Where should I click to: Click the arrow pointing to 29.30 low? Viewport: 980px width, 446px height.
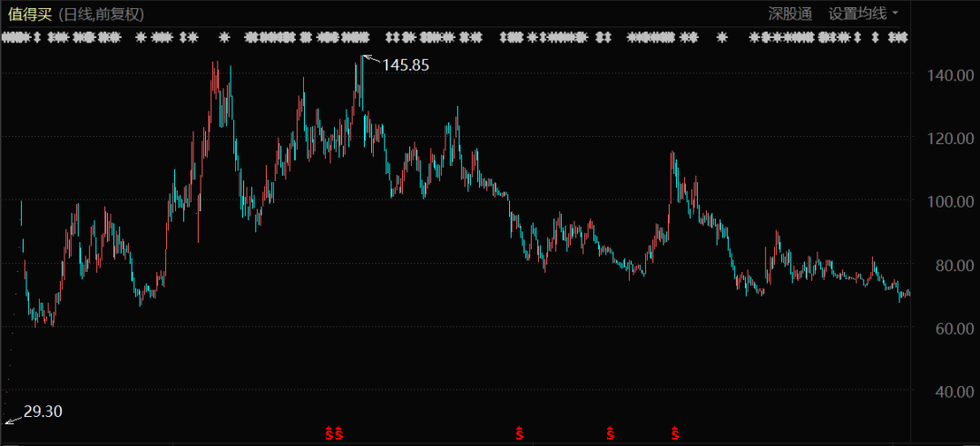tap(12, 419)
